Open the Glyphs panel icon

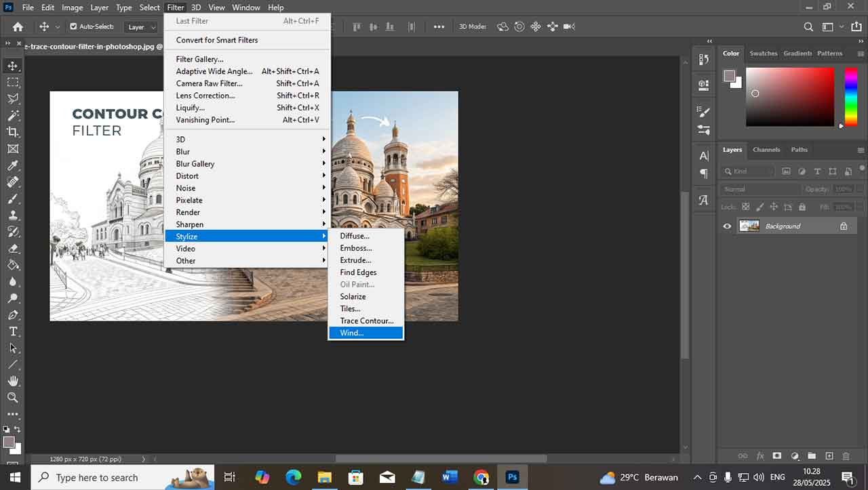[x=703, y=200]
